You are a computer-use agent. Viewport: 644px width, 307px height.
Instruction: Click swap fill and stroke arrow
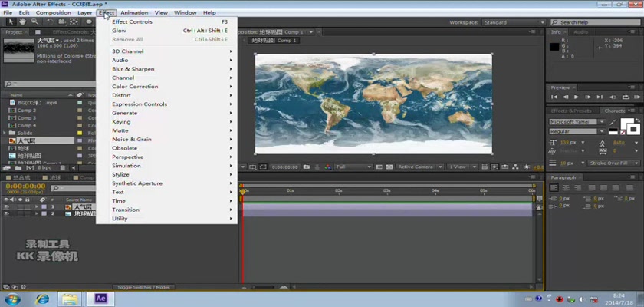(637, 120)
